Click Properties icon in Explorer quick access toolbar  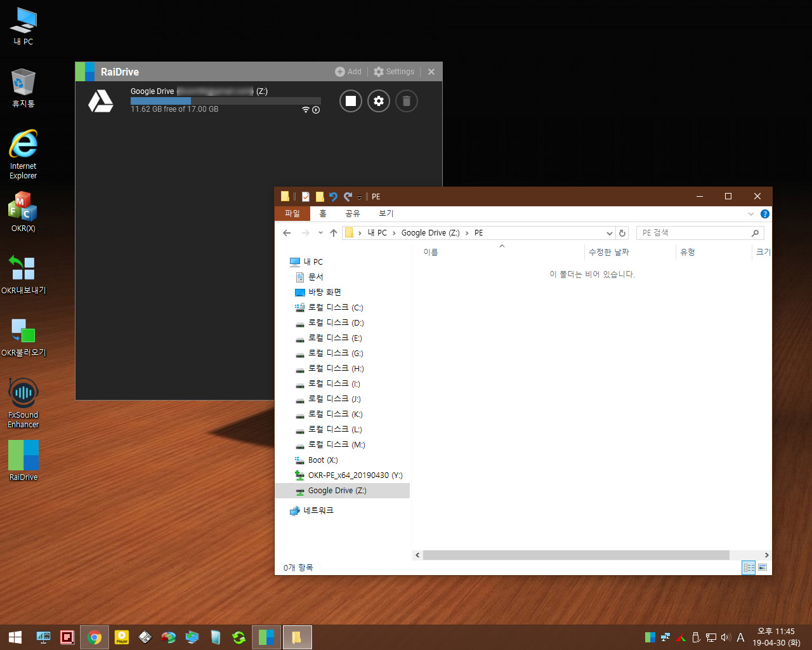(x=306, y=197)
